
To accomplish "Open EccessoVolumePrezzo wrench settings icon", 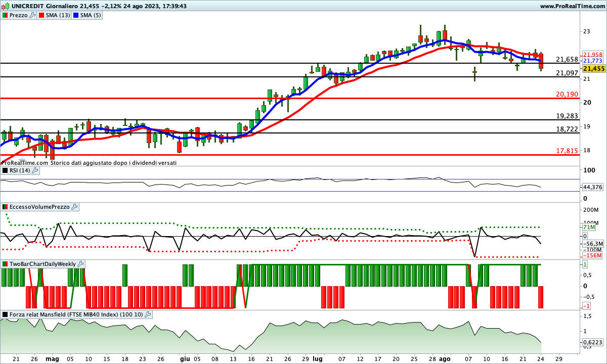I will pyautogui.click(x=74, y=207).
